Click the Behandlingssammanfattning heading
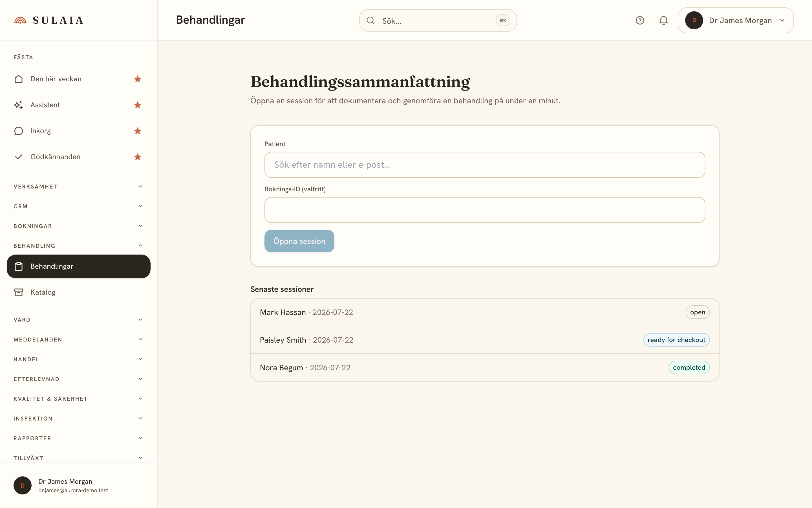This screenshot has height=508, width=812. (x=360, y=82)
